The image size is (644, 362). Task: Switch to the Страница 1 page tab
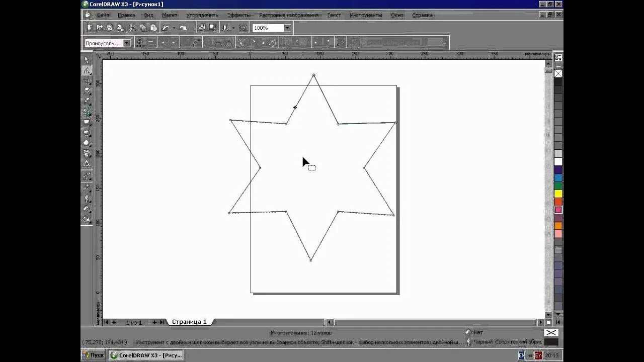tap(189, 322)
